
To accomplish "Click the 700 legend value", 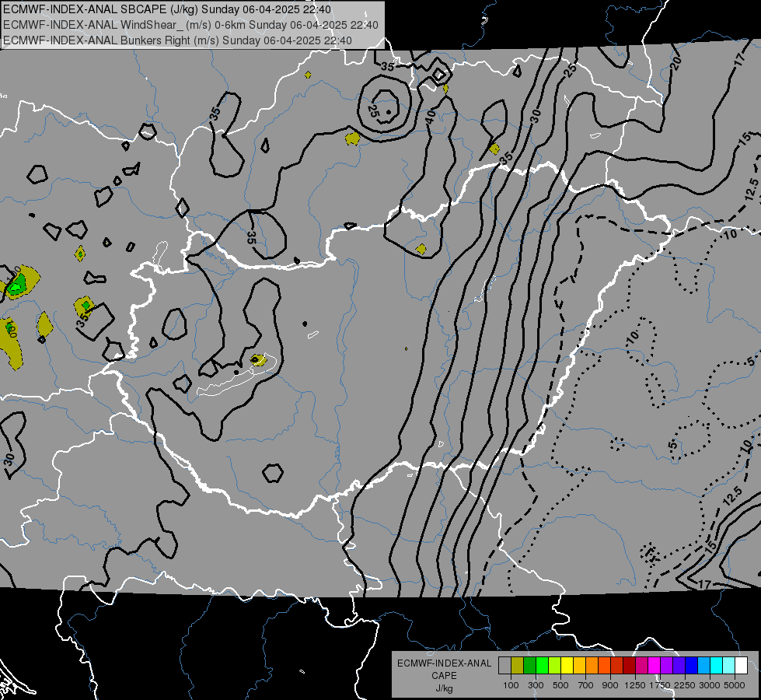I will [x=585, y=685].
